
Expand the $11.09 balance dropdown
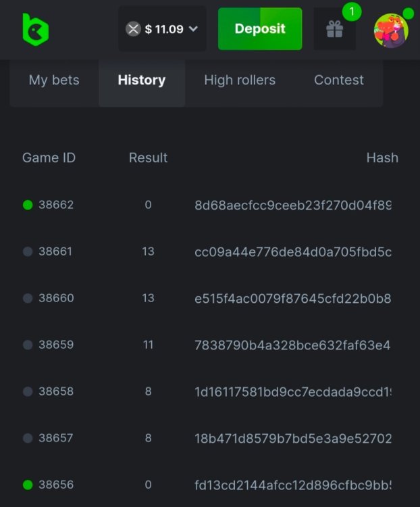pos(193,29)
